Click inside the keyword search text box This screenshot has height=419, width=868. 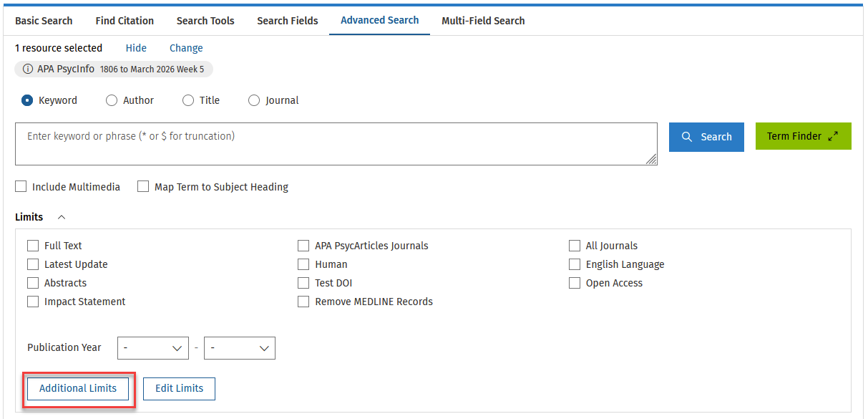click(336, 144)
